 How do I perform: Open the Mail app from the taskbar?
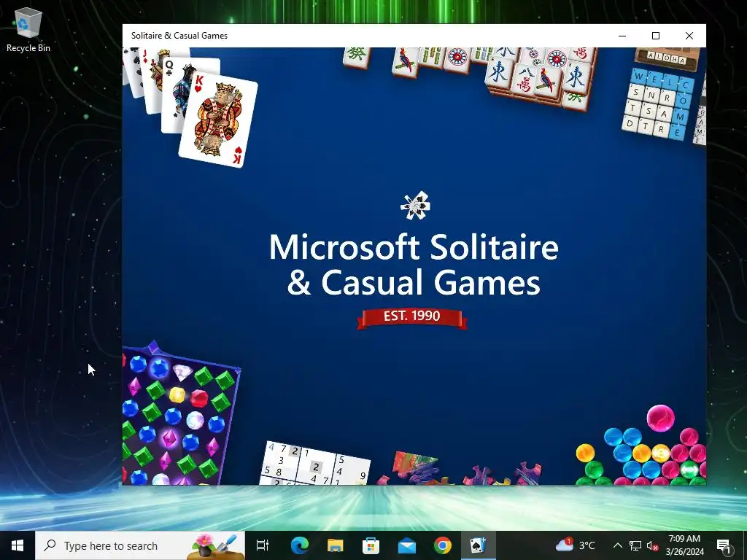pos(407,545)
